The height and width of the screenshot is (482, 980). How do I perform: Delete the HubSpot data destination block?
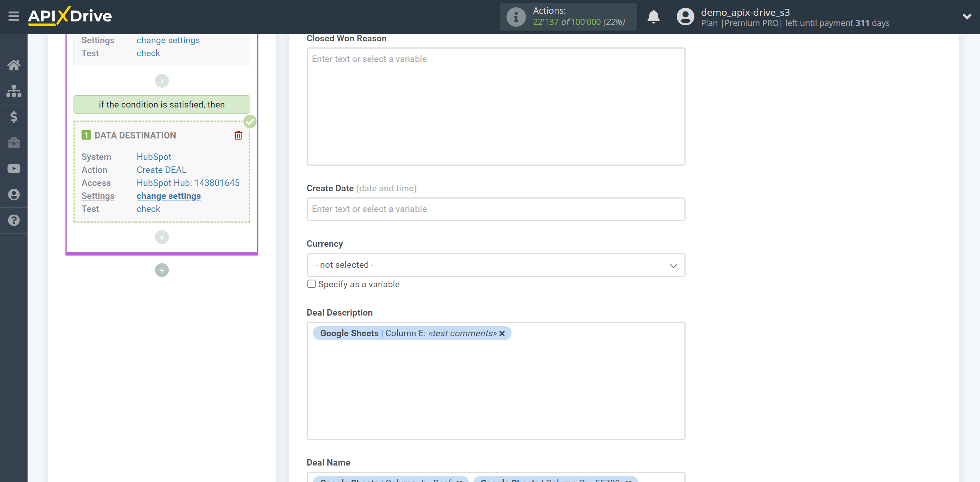coord(238,135)
